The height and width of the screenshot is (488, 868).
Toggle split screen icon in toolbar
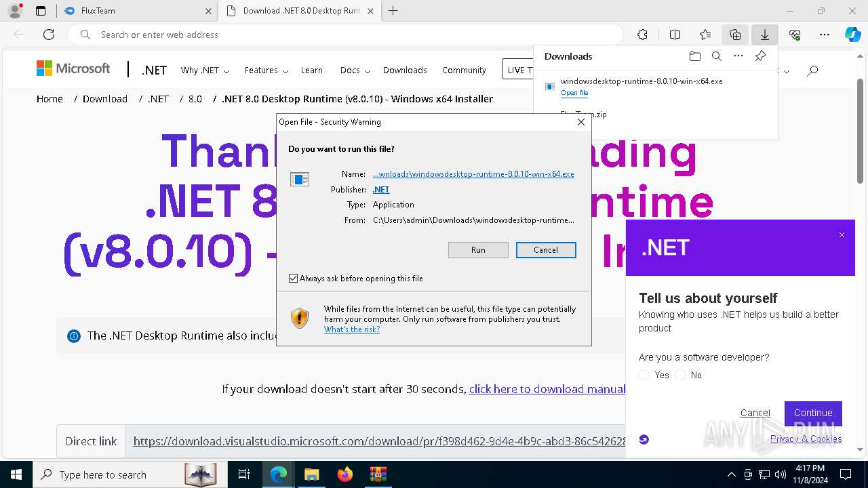[x=675, y=35]
